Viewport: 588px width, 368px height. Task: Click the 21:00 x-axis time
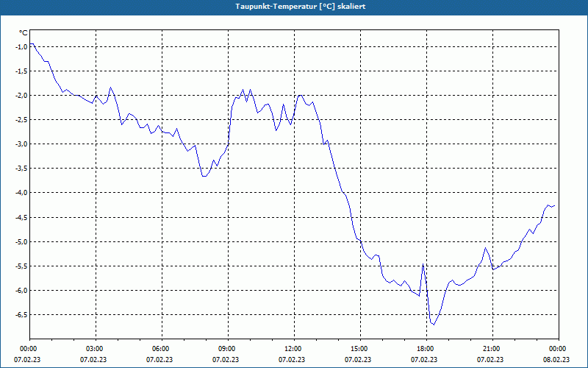point(492,349)
